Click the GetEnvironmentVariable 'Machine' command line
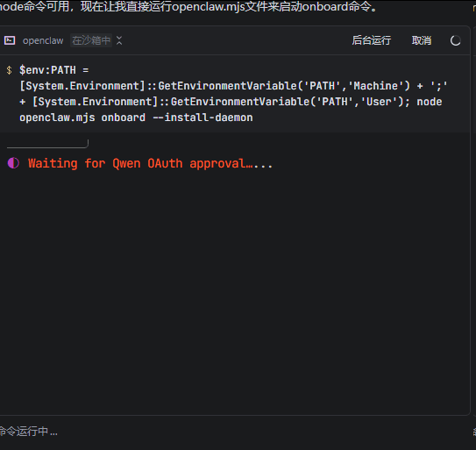The width and height of the screenshot is (476, 450). click(233, 86)
